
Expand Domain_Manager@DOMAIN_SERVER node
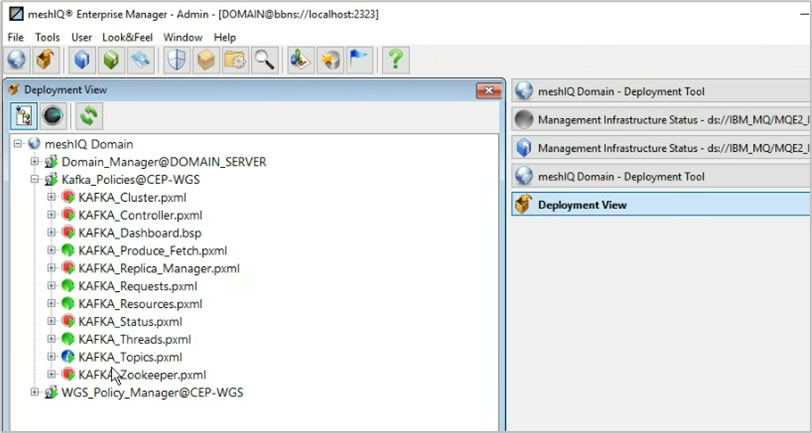click(x=35, y=162)
